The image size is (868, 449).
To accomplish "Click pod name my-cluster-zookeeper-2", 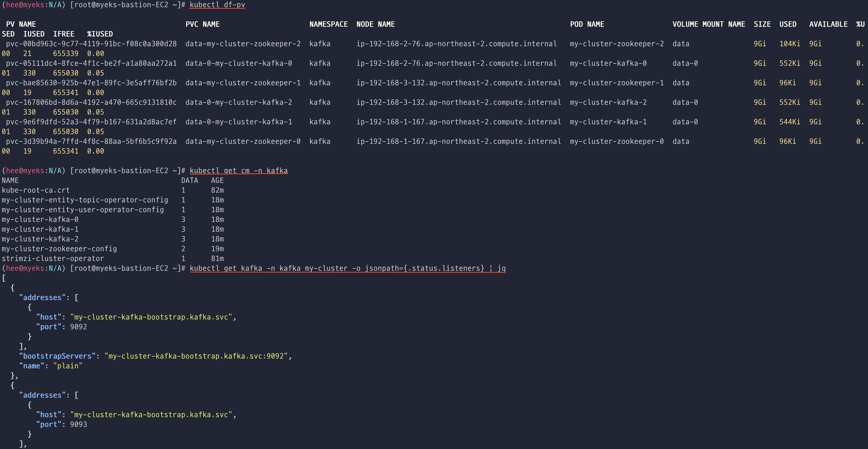I will 617,44.
